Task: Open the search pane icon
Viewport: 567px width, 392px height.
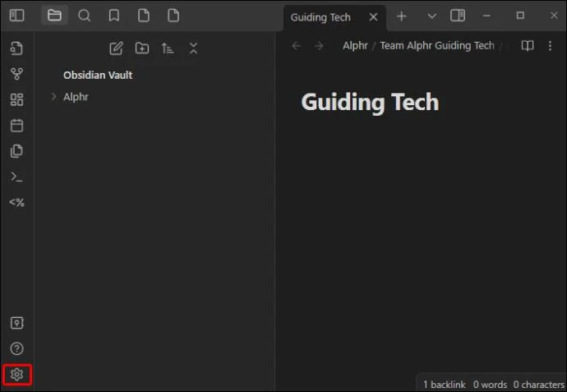Action: pyautogui.click(x=85, y=16)
